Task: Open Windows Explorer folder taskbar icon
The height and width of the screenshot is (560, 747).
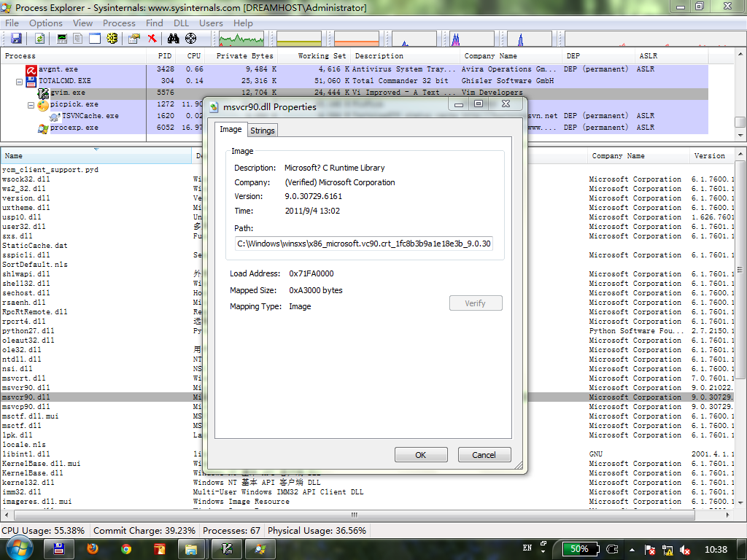Action: [191, 549]
